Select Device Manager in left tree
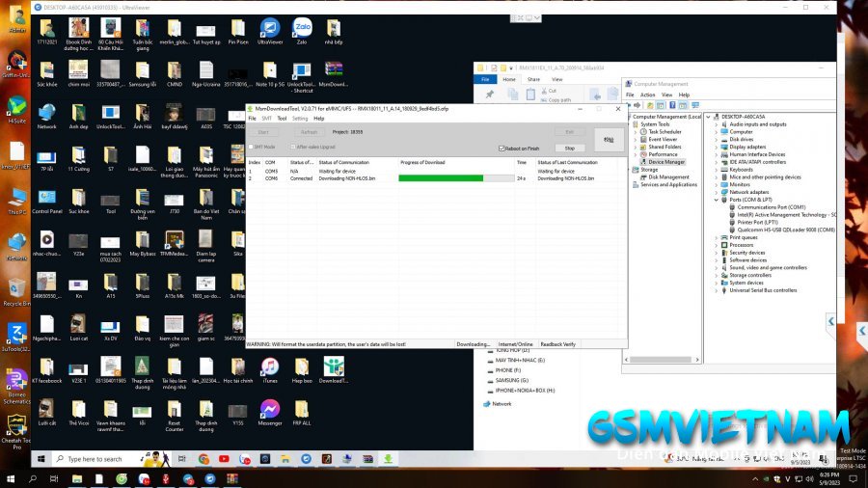The width and height of the screenshot is (868, 488). point(666,162)
